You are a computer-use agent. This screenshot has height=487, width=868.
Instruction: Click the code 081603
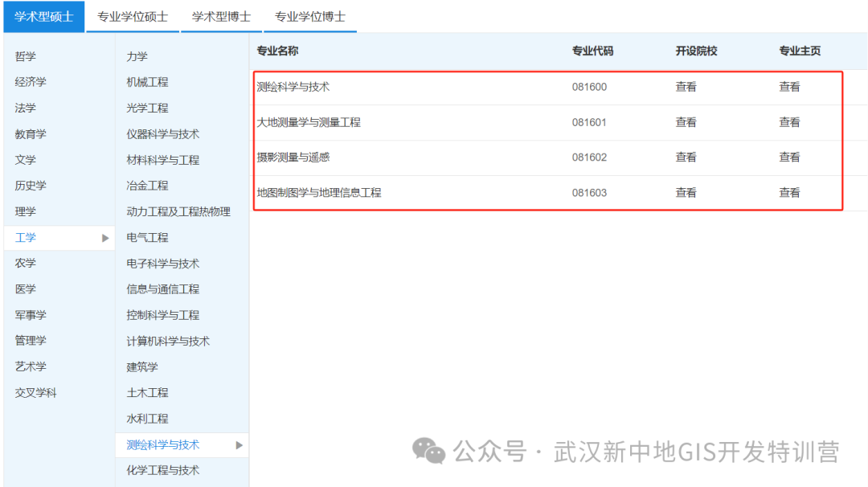point(590,193)
